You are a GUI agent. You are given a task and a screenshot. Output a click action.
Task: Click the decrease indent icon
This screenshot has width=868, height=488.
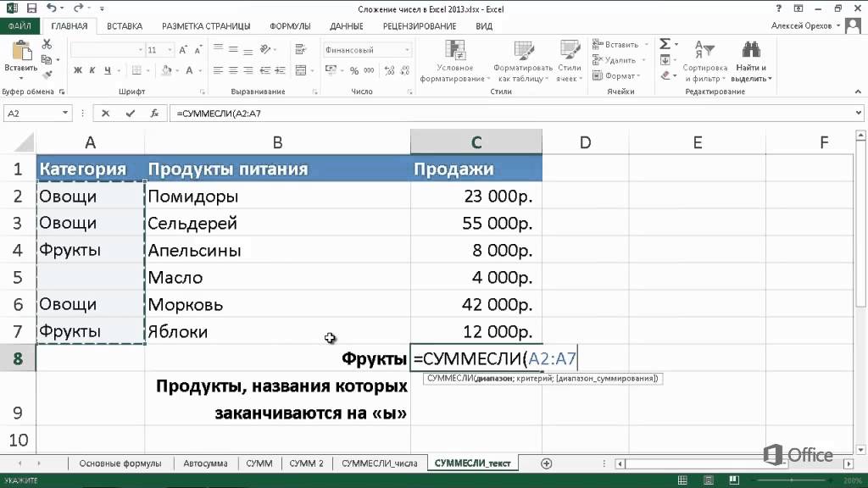click(x=265, y=71)
